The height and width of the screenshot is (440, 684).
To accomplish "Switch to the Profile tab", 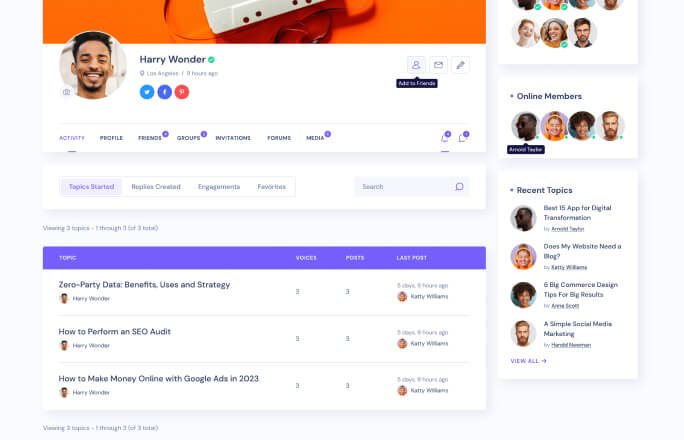I will tap(111, 138).
